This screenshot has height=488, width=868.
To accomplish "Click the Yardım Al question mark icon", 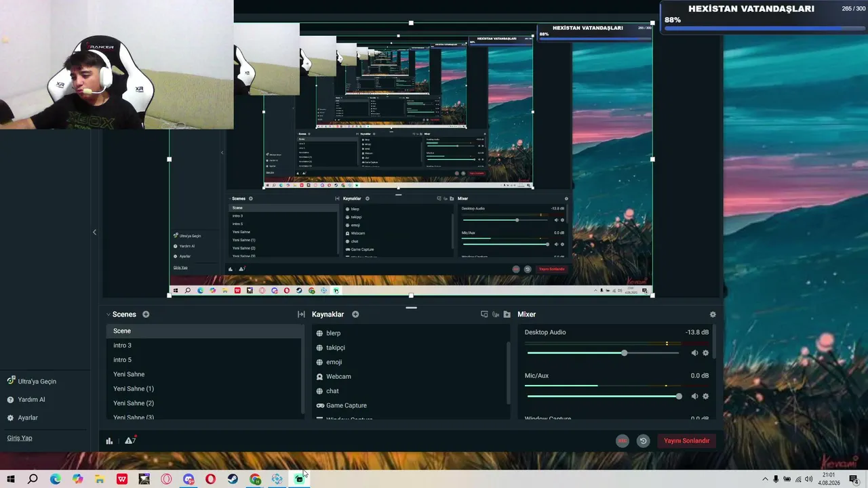I will 10,400.
